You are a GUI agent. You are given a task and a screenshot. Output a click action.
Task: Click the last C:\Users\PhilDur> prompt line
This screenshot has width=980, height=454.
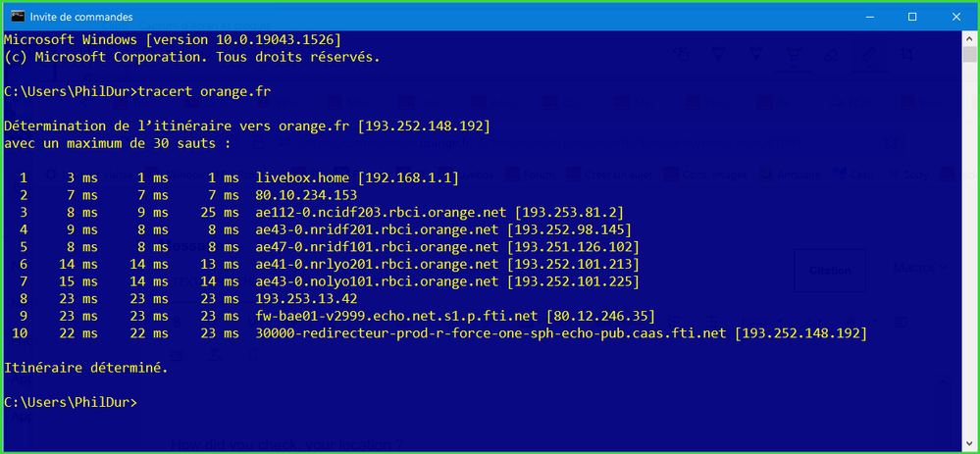click(71, 402)
